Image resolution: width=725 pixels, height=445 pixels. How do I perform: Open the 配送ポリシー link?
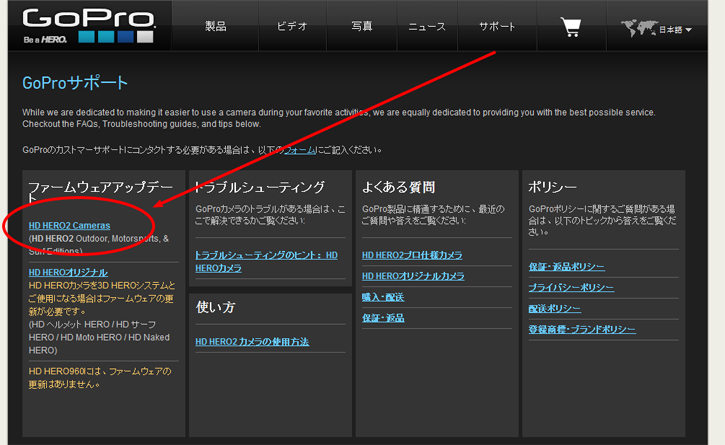(x=554, y=309)
